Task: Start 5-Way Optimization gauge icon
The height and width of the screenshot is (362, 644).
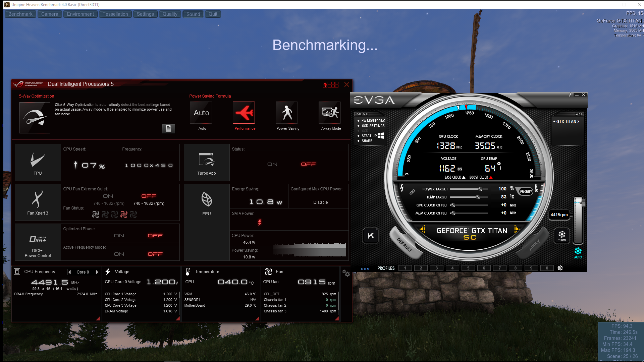Action: 35,118
